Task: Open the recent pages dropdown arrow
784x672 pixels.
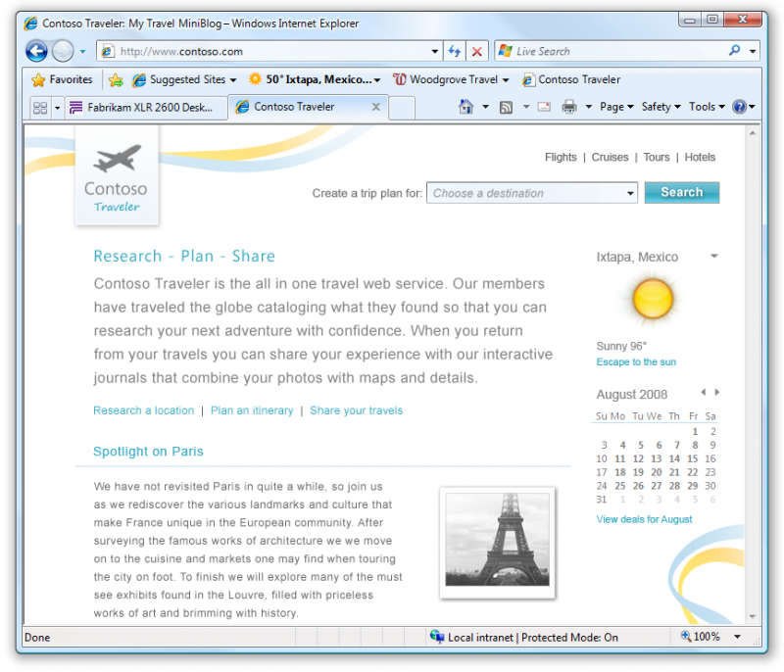Action: [x=82, y=52]
